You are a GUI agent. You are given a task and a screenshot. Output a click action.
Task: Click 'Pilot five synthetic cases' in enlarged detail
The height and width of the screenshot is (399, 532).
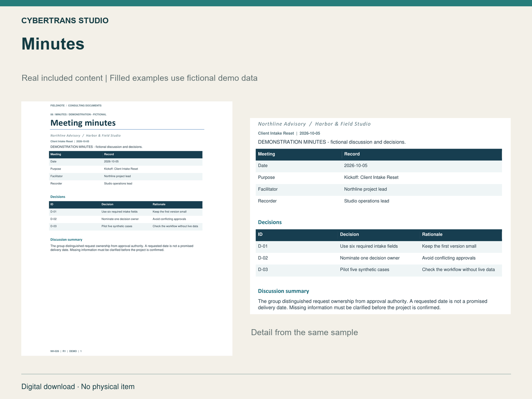[364, 270]
